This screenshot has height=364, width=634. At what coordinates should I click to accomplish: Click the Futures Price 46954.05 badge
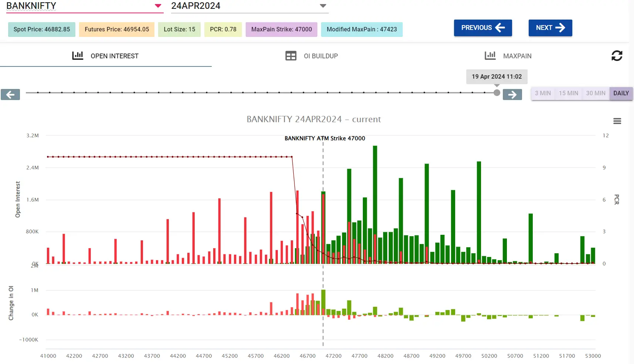pyautogui.click(x=117, y=30)
